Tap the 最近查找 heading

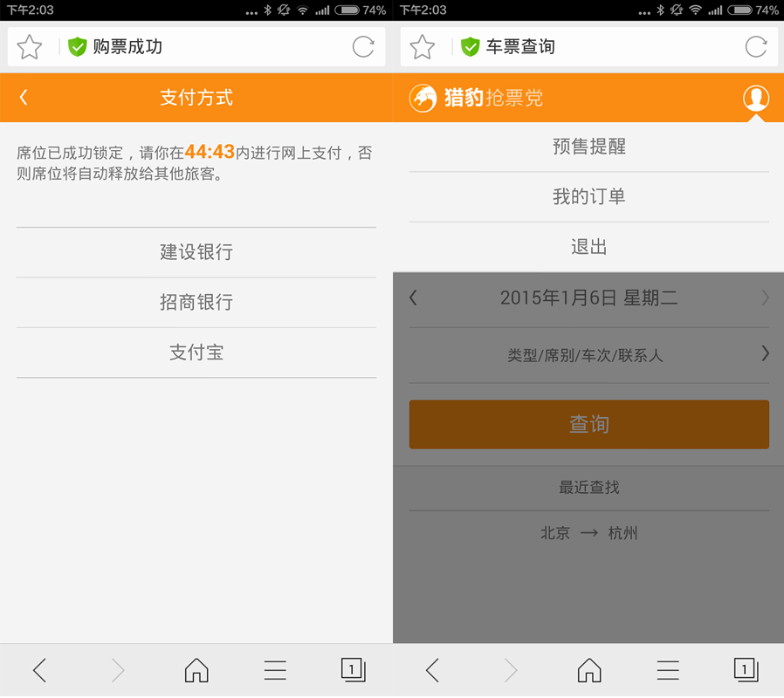click(589, 487)
